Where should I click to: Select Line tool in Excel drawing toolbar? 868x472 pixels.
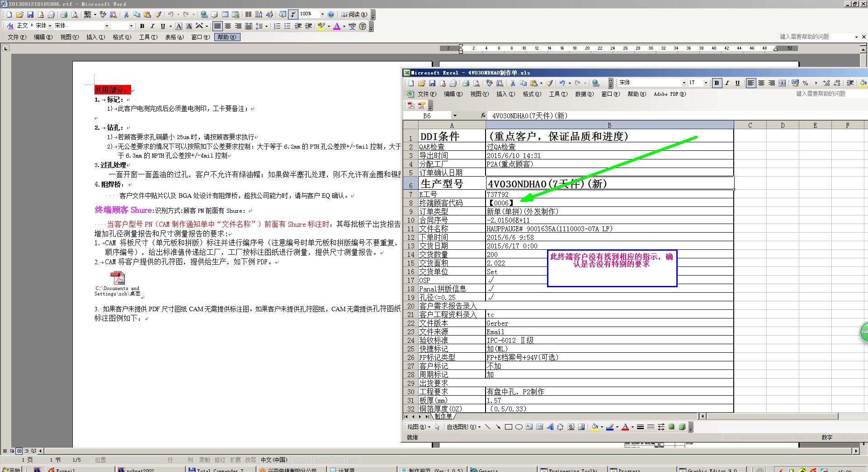(x=487, y=427)
